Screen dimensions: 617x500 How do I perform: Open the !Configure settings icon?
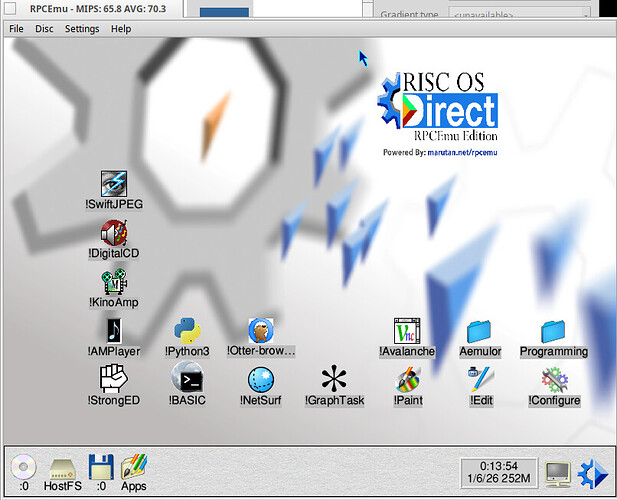coord(554,380)
